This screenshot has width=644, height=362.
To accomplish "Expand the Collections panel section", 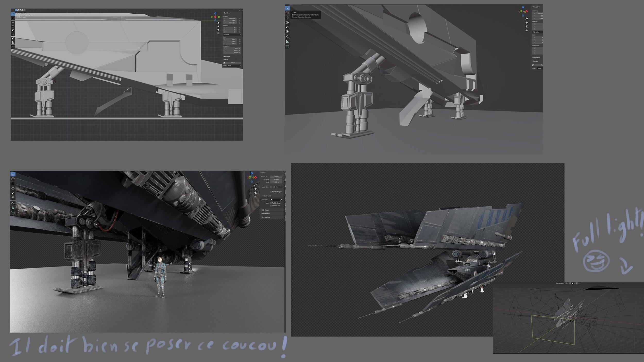I will pos(266,214).
